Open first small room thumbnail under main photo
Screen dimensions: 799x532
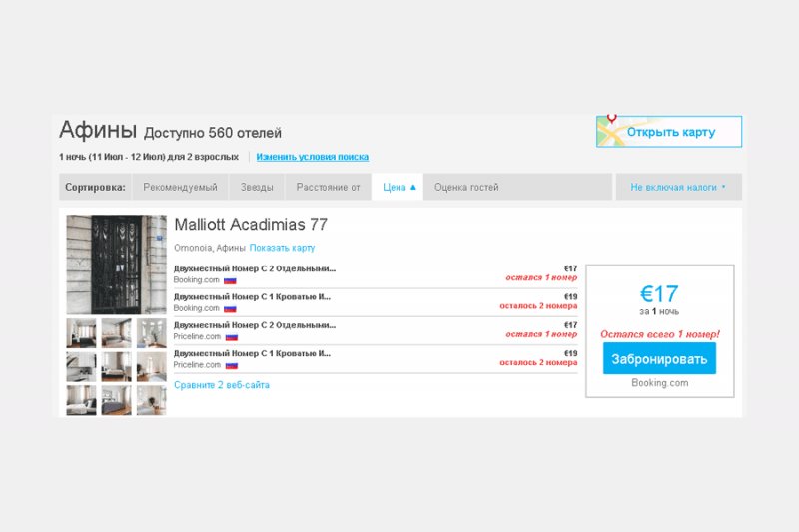81,333
